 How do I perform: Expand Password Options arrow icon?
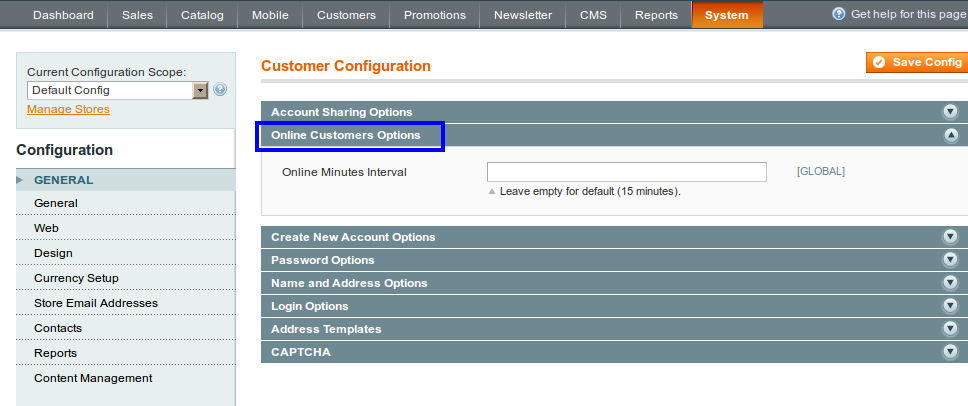(950, 260)
